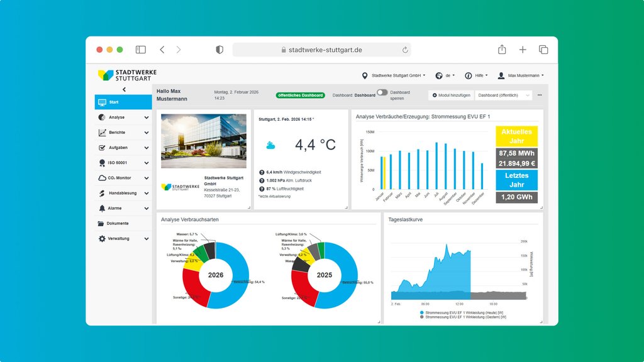
Task: Expand the Berichte submenu chevron
Action: pyautogui.click(x=146, y=133)
